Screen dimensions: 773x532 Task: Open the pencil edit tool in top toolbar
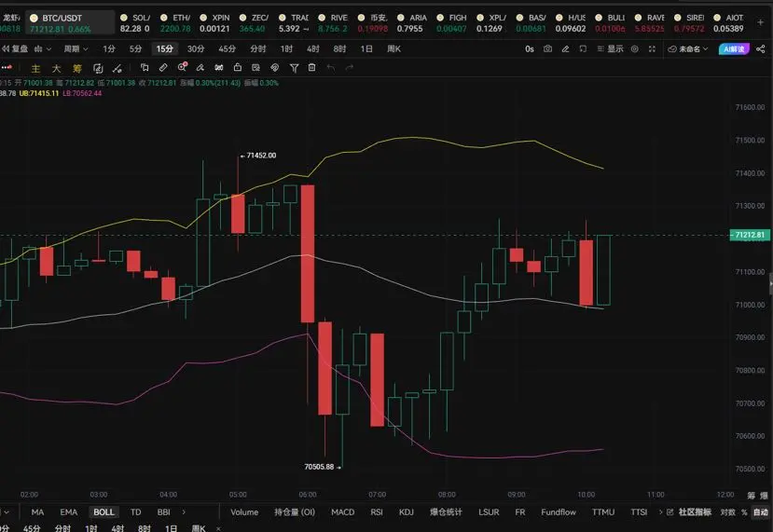pyautogui.click(x=565, y=48)
